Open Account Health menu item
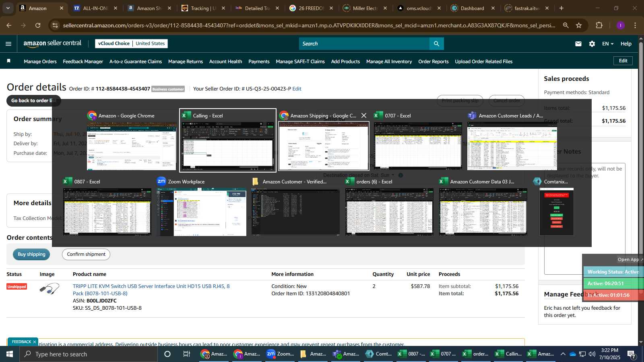 pyautogui.click(x=225, y=62)
